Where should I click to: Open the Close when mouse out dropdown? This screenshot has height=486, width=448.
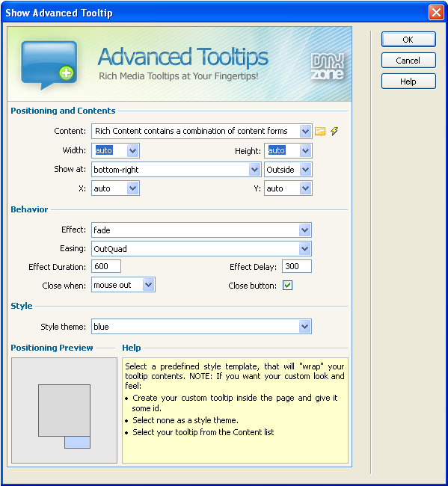tap(149, 285)
